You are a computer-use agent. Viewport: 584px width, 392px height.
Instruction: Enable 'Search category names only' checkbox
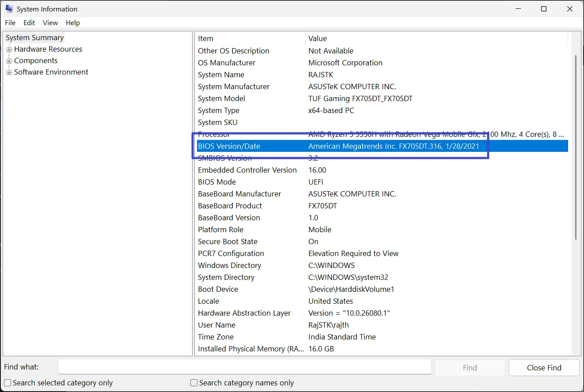click(x=194, y=383)
